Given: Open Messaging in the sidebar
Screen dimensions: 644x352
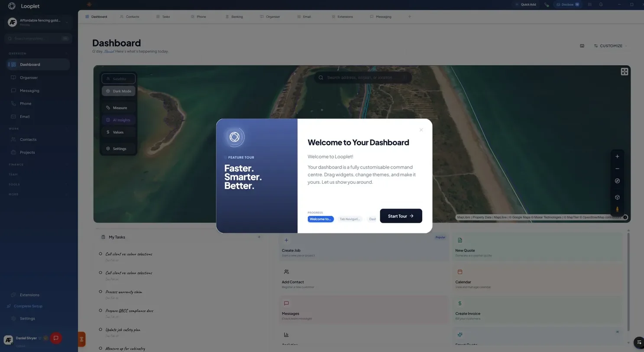Looking at the screenshot, I should (38, 91).
